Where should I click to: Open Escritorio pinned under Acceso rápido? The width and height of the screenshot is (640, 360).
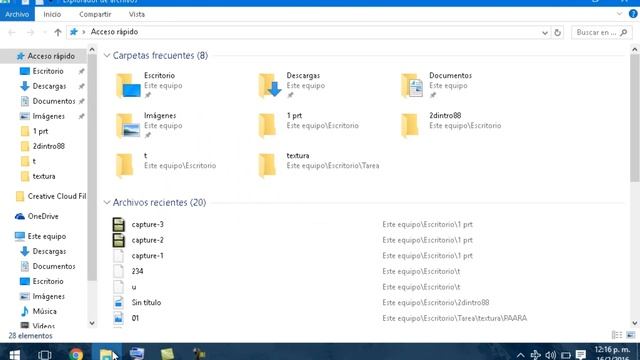[48, 71]
